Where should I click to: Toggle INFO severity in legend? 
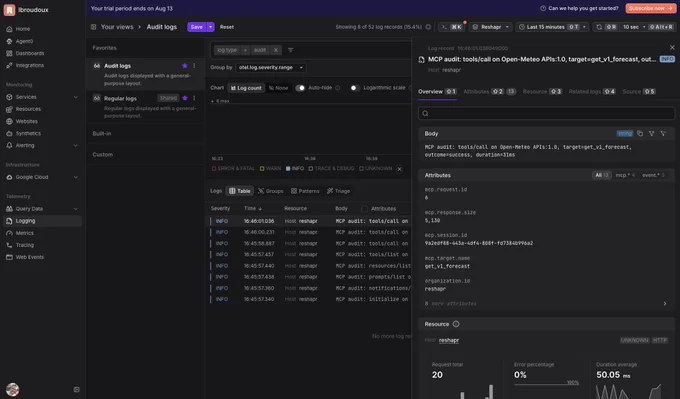(294, 169)
